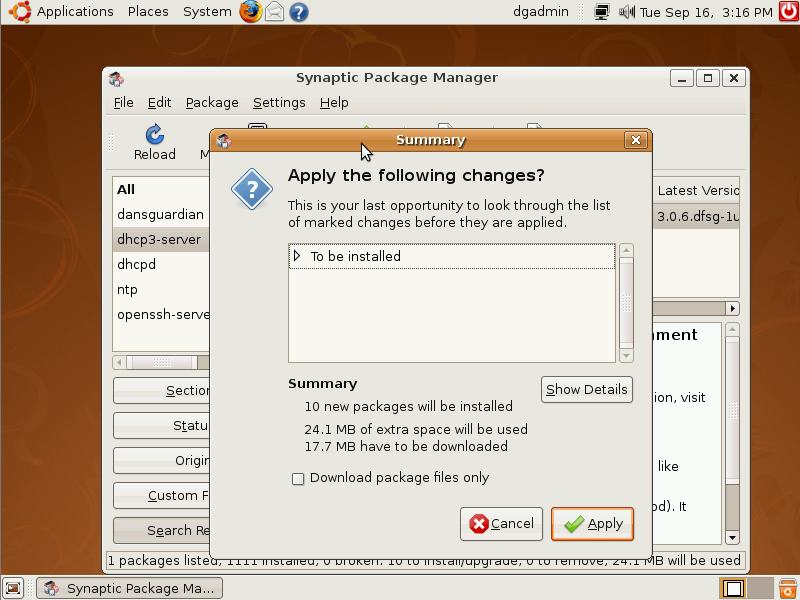
Task: Click the Apply button in Summary dialog
Action: pos(592,523)
